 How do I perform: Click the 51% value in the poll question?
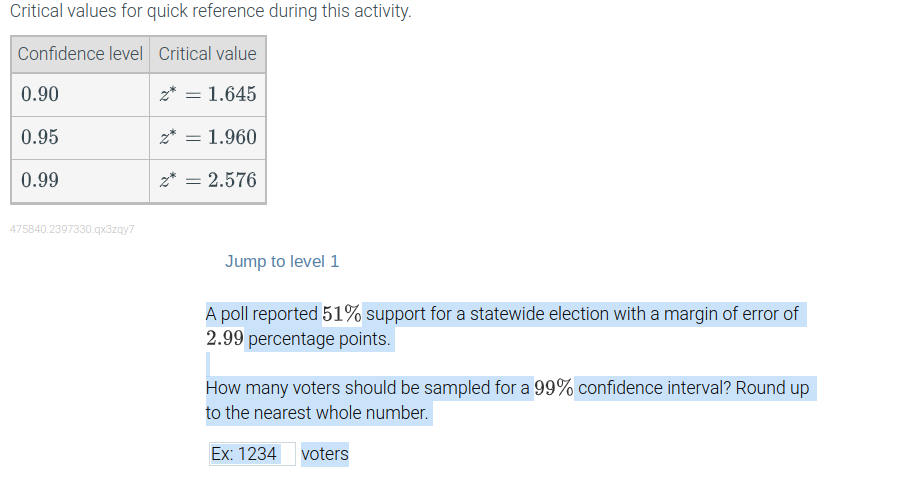tap(341, 314)
